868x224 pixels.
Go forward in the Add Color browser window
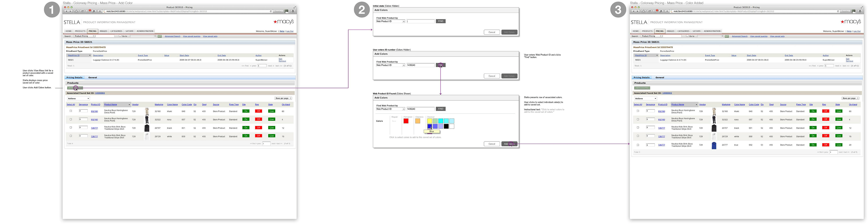pyautogui.click(x=70, y=11)
